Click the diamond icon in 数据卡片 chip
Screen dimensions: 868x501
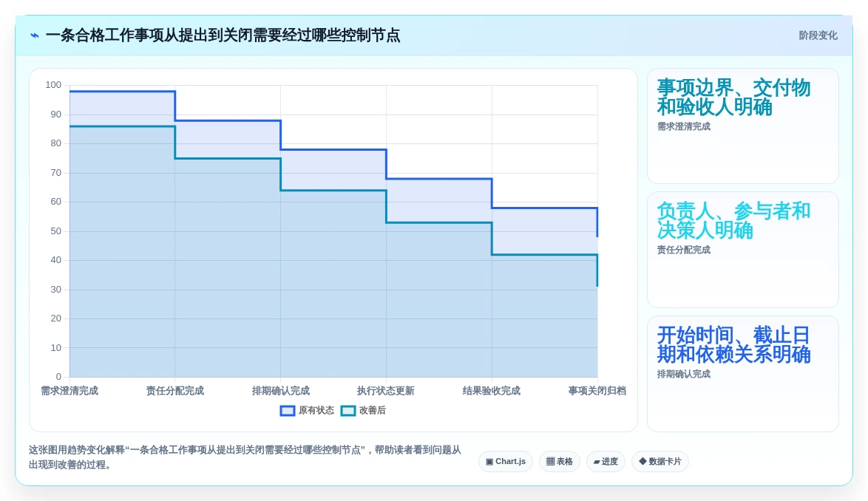pyautogui.click(x=642, y=461)
